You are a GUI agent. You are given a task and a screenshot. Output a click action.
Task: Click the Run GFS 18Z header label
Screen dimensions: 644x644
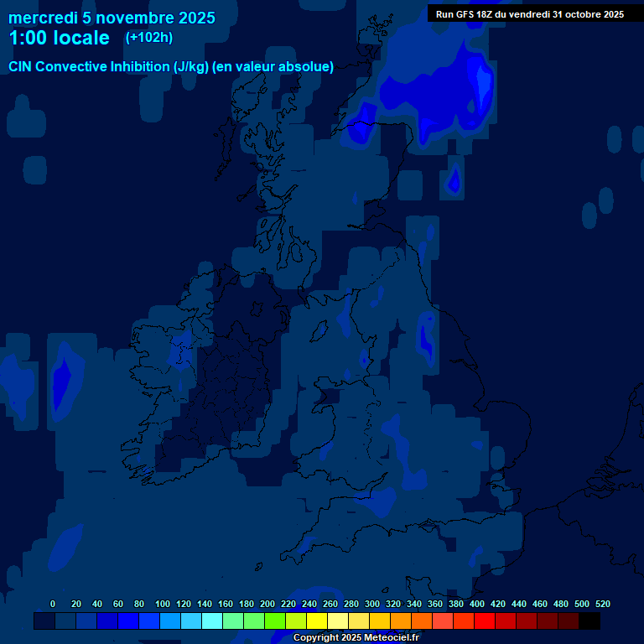pyautogui.click(x=529, y=14)
